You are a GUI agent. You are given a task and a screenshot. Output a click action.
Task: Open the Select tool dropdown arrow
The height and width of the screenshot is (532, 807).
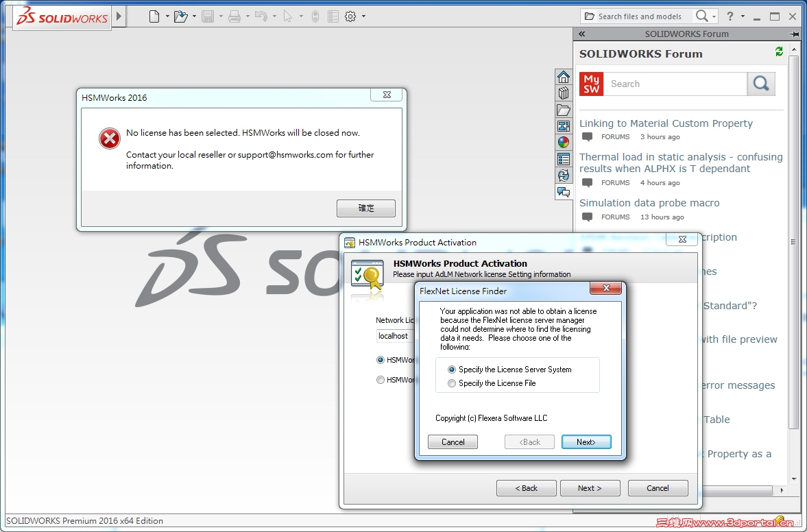pyautogui.click(x=300, y=16)
